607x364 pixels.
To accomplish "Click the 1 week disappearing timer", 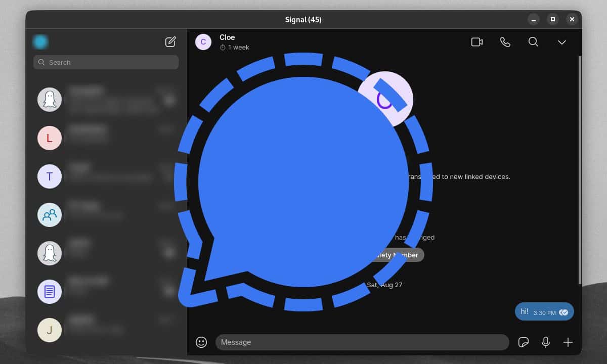I will click(x=234, y=48).
